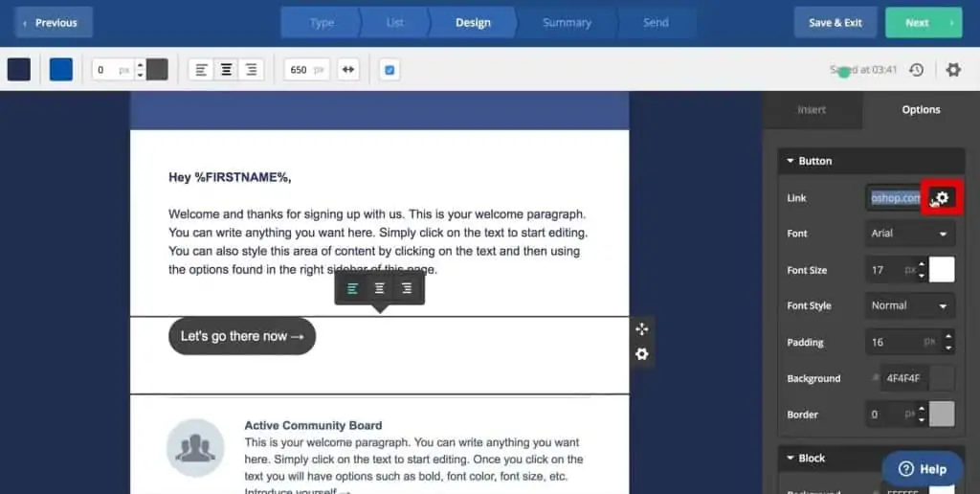Click the full-width arrows icon
This screenshot has width=980, height=494.
[x=348, y=70]
